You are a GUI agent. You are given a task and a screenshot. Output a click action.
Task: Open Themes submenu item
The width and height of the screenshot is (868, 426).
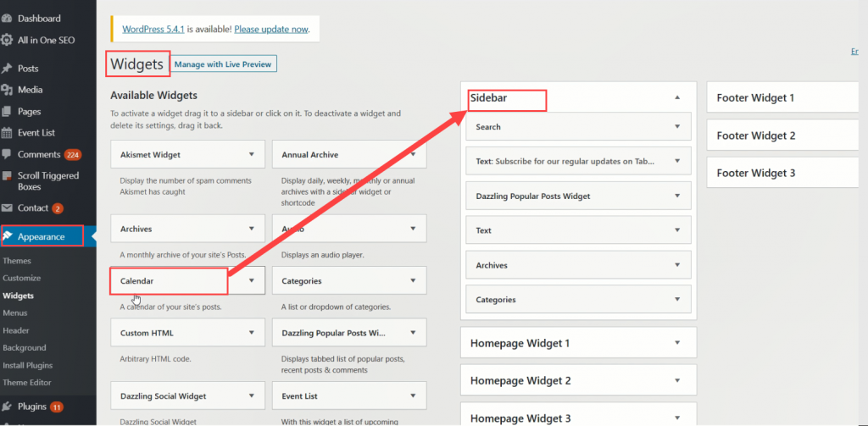coord(17,261)
